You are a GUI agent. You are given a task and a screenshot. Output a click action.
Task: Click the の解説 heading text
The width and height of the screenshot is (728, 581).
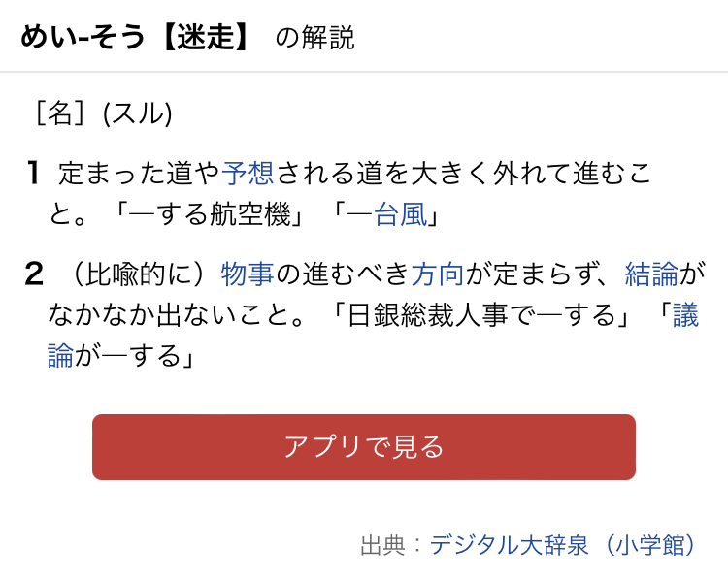point(315,38)
